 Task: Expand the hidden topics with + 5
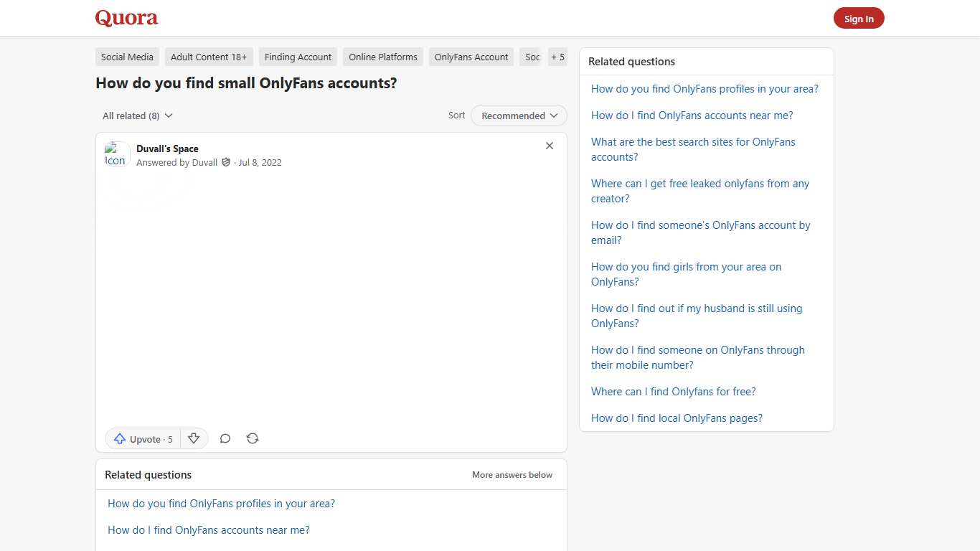tap(557, 57)
